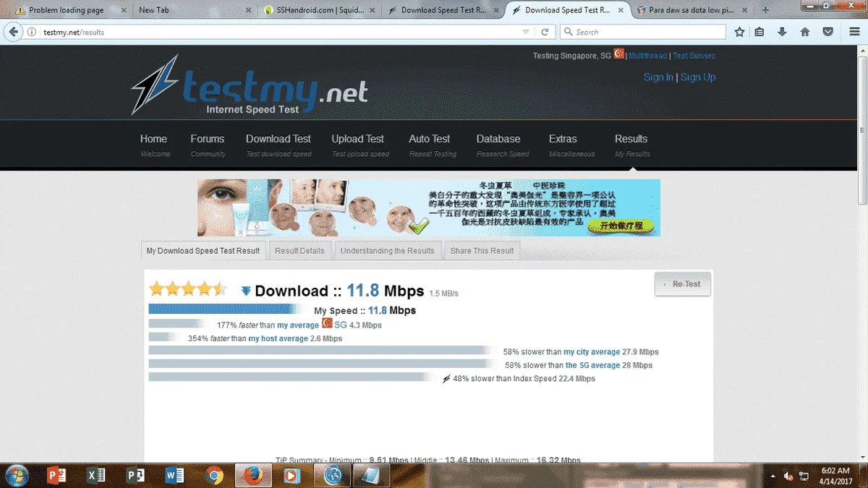Go to the Firefox home page
868x488 pixels.
(x=804, y=32)
